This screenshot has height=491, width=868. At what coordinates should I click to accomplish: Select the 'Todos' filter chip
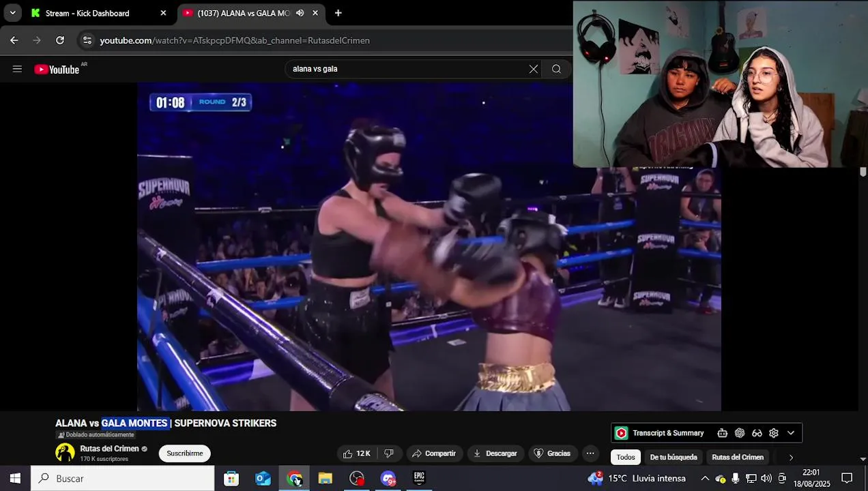click(x=626, y=458)
